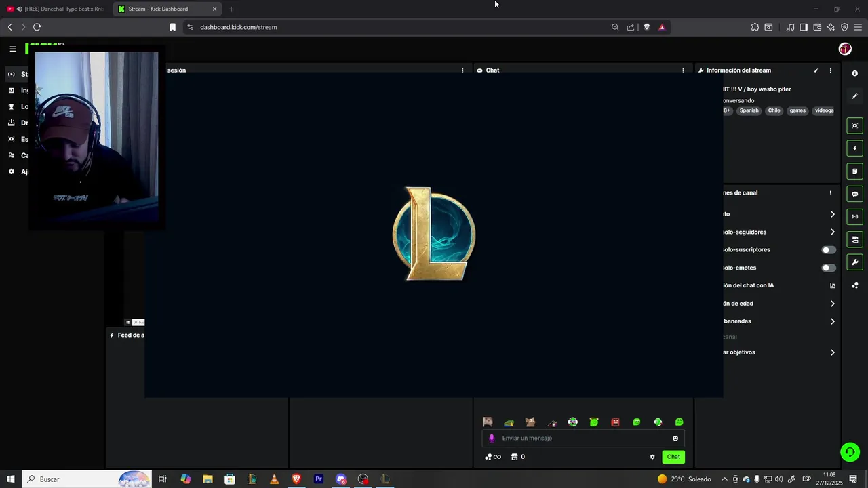
Task: Open VLC media player from taskbar
Action: click(x=274, y=479)
